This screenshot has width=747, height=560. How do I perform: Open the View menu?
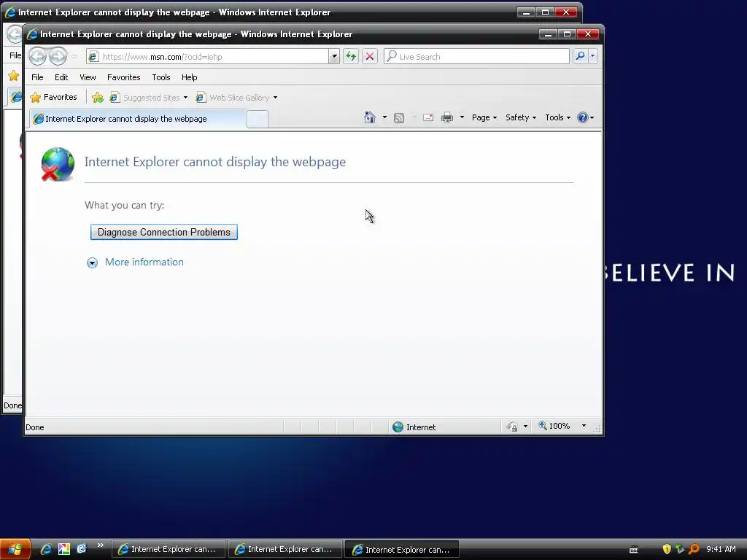[x=88, y=77]
